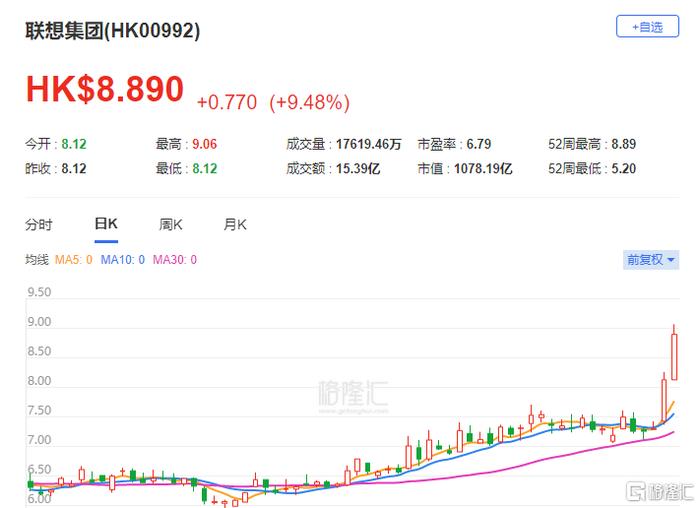Click the 7.00 axis label
700x508 pixels.
[x=39, y=440]
